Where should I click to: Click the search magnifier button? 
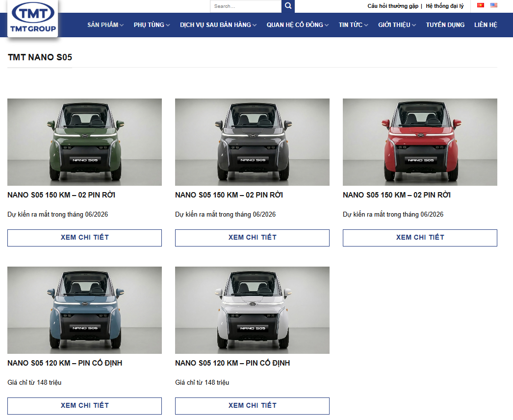288,6
